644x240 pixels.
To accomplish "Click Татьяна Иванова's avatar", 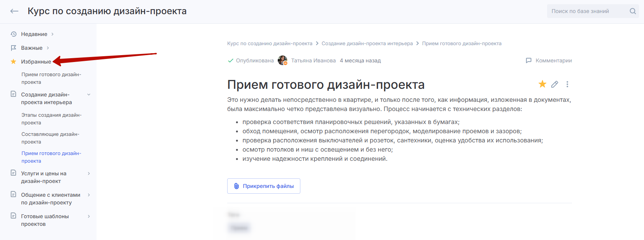I will coord(282,60).
